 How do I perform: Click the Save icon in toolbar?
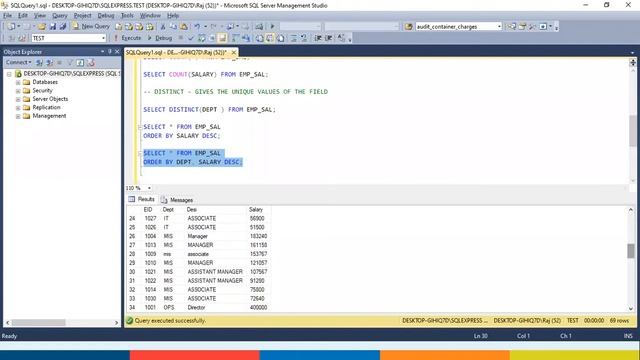53,27
